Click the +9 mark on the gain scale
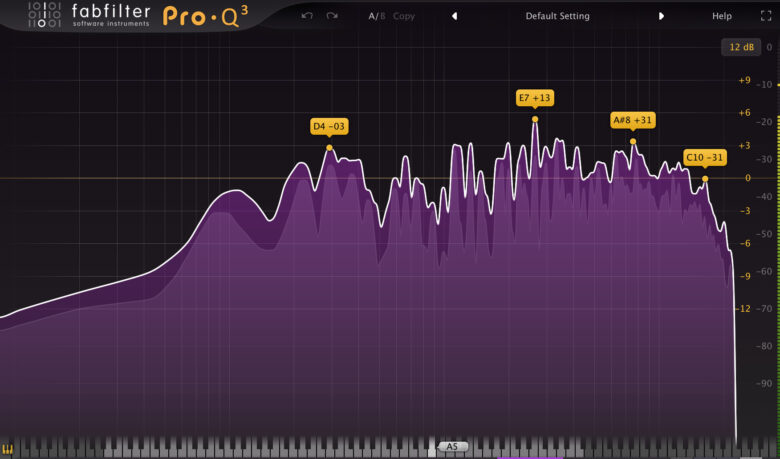Viewport: 780px width, 459px height. click(744, 80)
